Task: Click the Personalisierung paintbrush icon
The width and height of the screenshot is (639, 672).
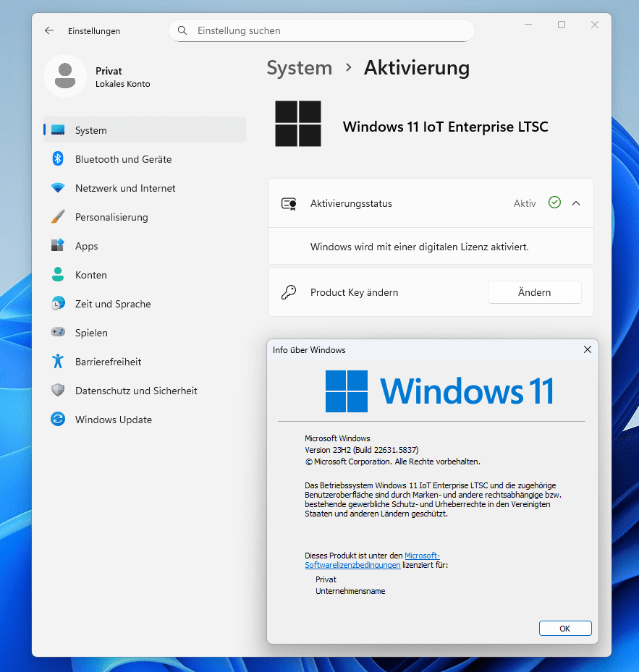Action: pyautogui.click(x=58, y=217)
